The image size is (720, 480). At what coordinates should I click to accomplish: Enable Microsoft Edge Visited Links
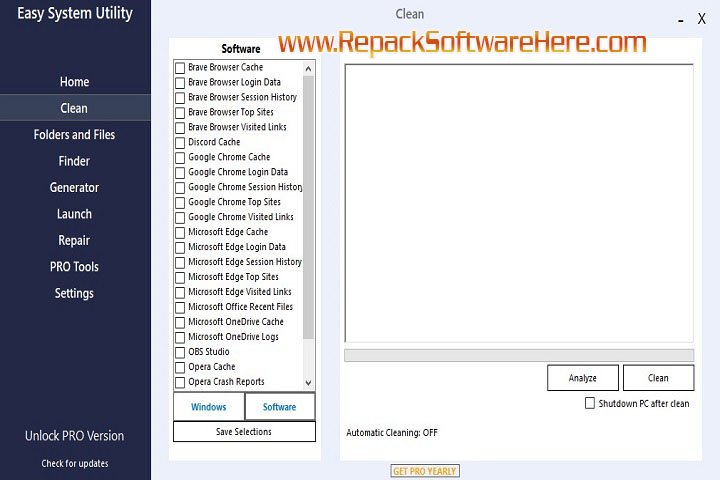[x=180, y=293]
